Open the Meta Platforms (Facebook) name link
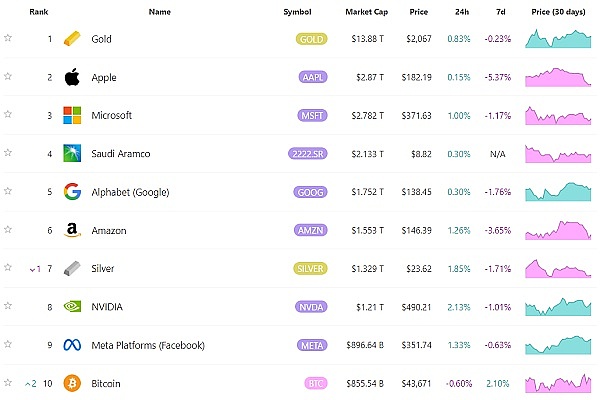This screenshot has width=600, height=400. point(148,345)
